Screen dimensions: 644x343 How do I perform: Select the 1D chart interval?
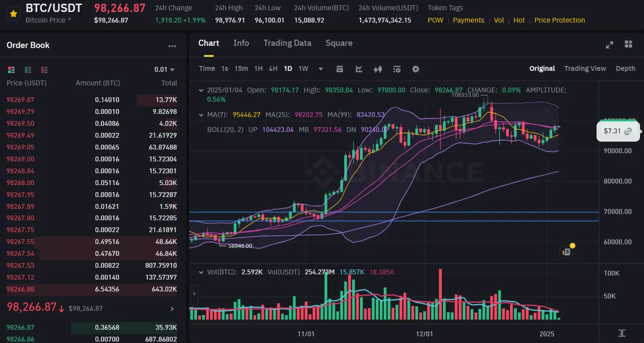click(288, 68)
